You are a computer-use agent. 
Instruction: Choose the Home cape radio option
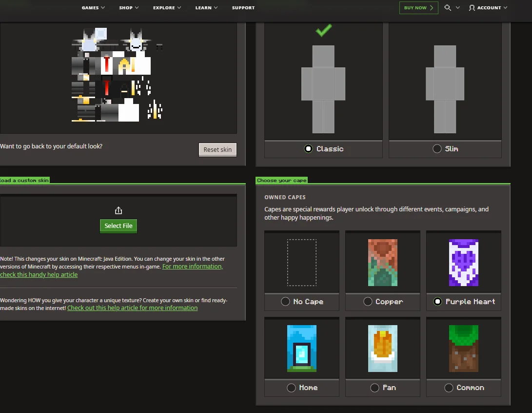291,388
